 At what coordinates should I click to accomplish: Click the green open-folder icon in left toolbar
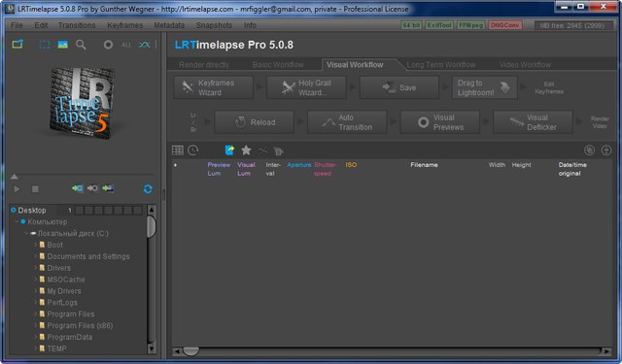[x=17, y=45]
